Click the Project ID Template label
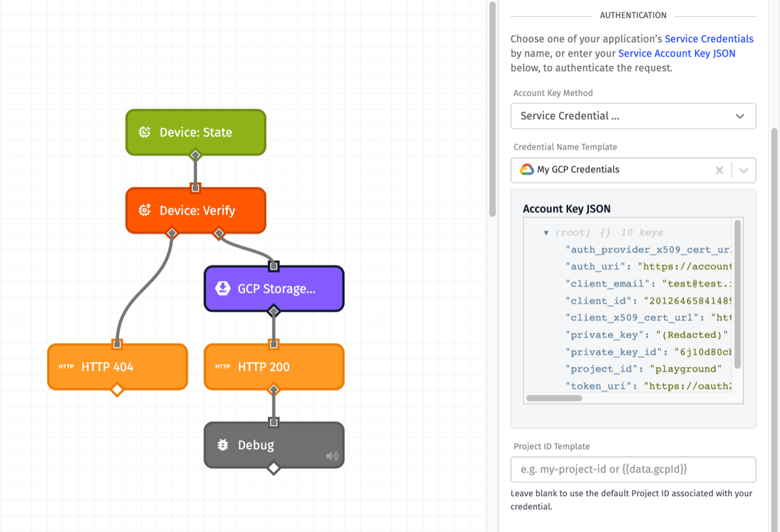The height and width of the screenshot is (532, 780). 551,446
